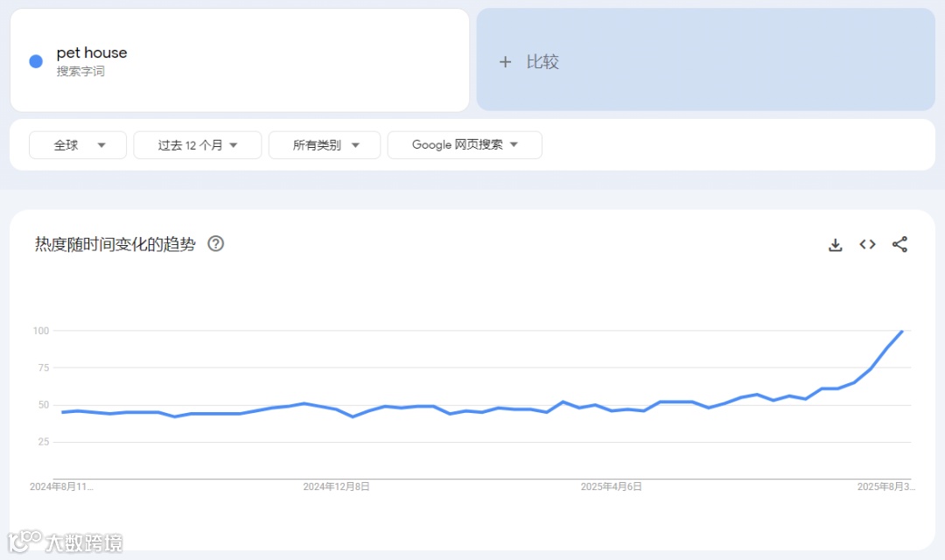Open the help question mark icon
The width and height of the screenshot is (945, 560).
click(216, 243)
